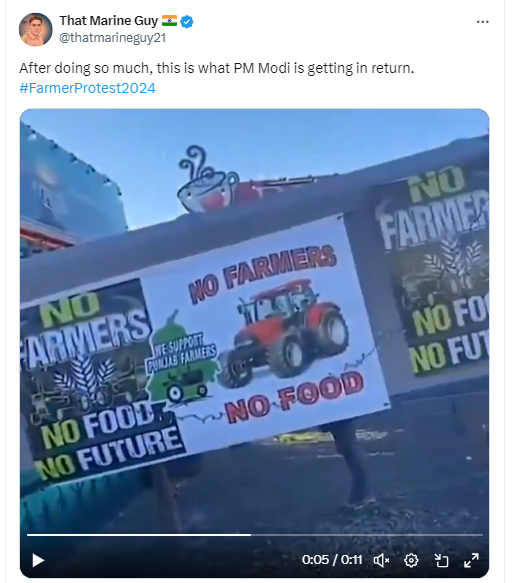This screenshot has width=513, height=583.
Task: Click That Marine Guy's profile avatar
Action: point(36,30)
